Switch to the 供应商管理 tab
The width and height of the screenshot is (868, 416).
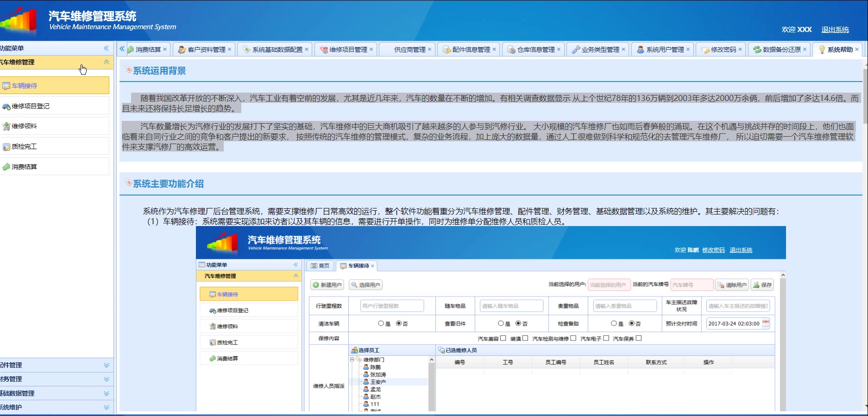pyautogui.click(x=409, y=50)
